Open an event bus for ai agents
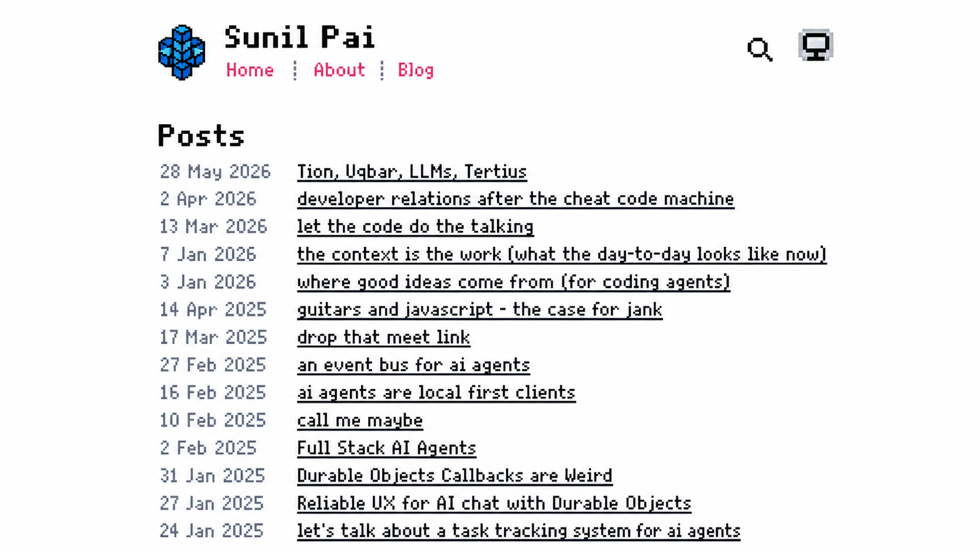The width and height of the screenshot is (980, 552). click(x=413, y=365)
